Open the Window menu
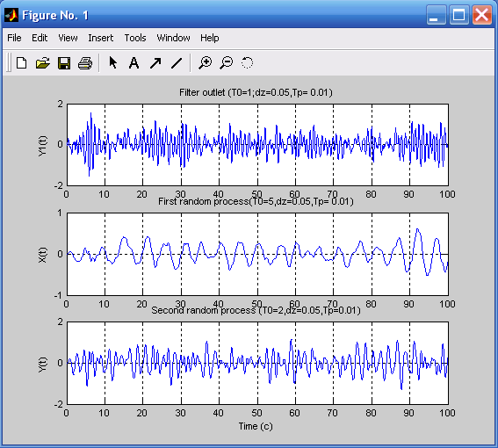 [173, 38]
